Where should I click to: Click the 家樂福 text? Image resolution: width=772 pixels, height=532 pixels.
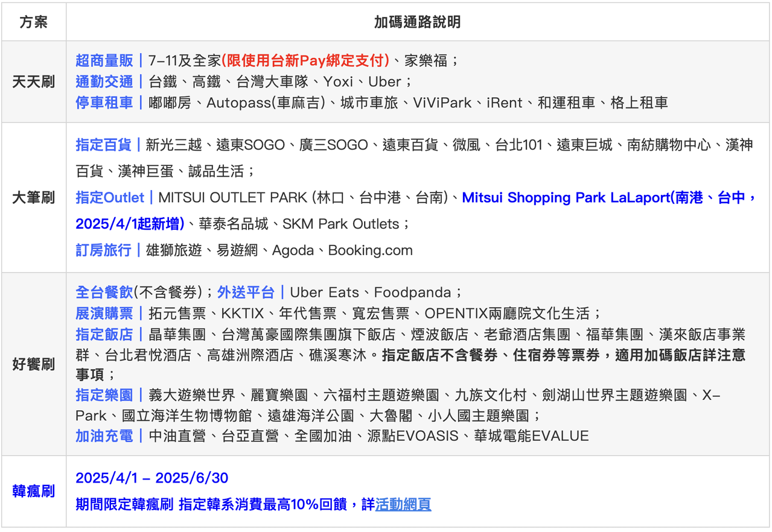point(426,60)
